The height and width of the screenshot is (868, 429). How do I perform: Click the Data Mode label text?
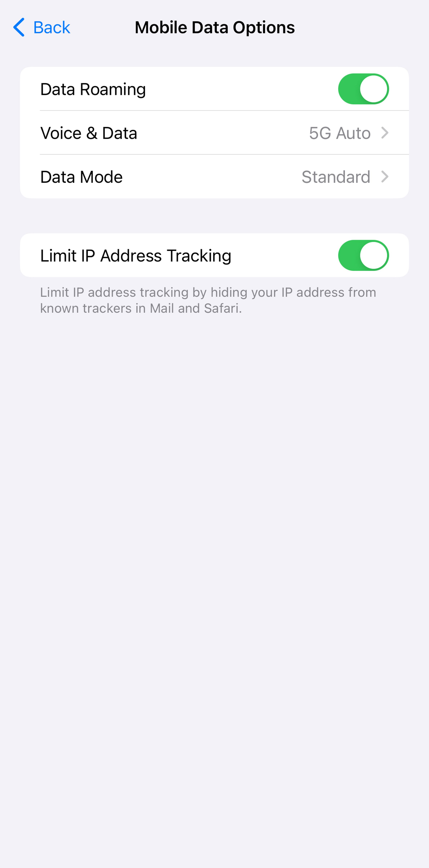81,177
